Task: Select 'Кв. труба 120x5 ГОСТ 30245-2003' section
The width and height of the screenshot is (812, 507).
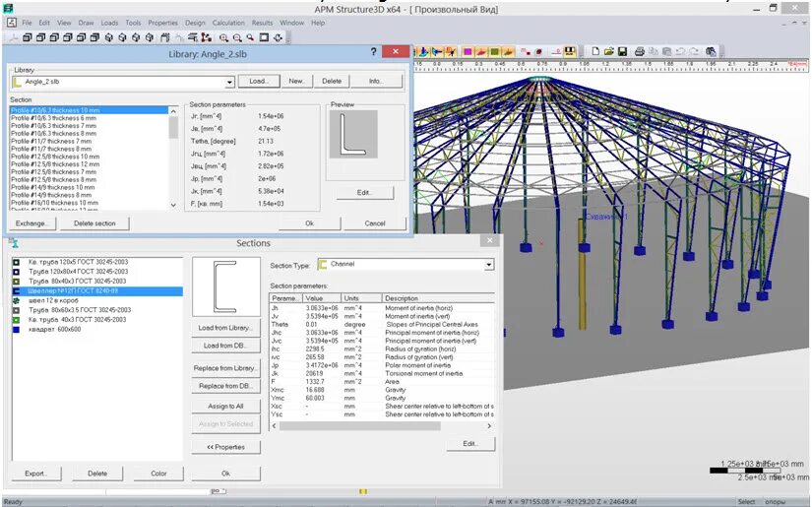Action: coord(78,262)
